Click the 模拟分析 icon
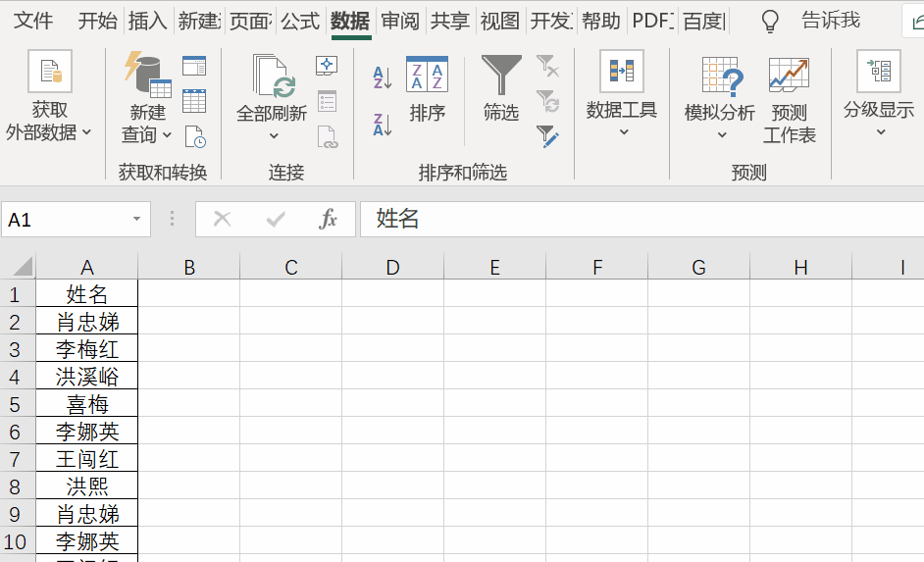This screenshot has height=562, width=924. (723, 77)
